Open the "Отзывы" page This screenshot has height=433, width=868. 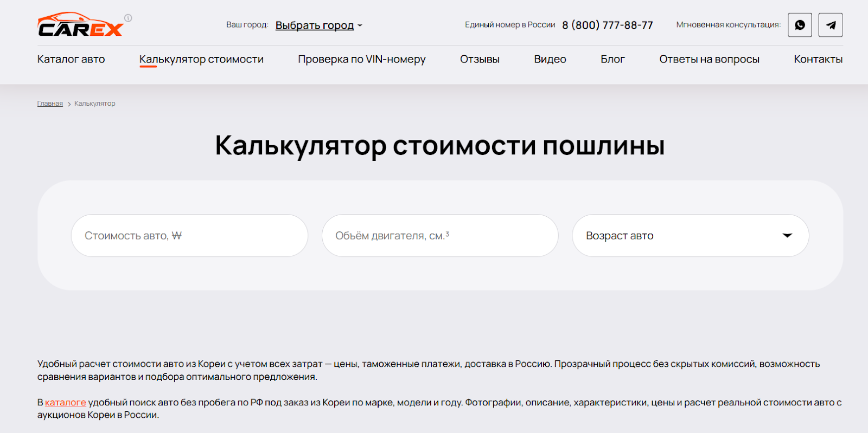pos(480,59)
